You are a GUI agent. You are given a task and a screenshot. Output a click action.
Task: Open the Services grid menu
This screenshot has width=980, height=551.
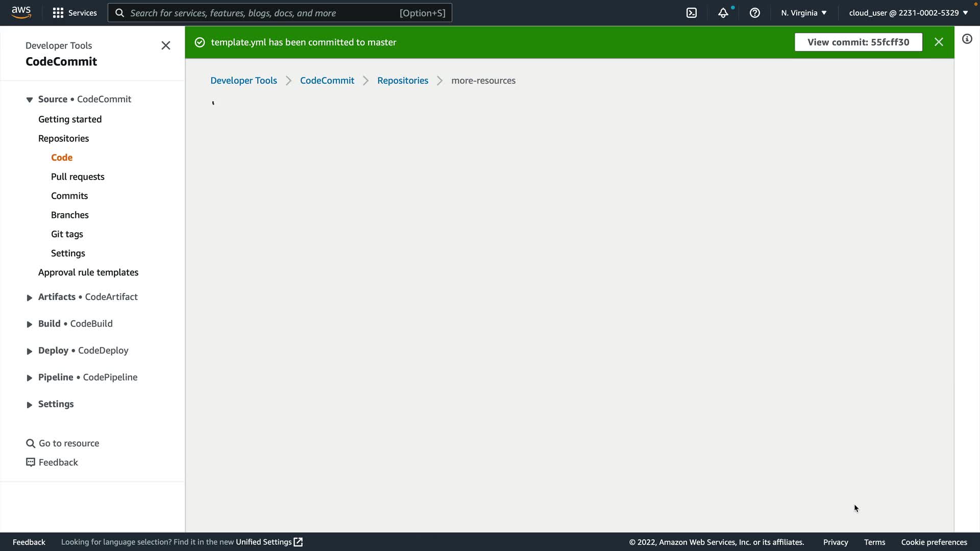(x=75, y=13)
